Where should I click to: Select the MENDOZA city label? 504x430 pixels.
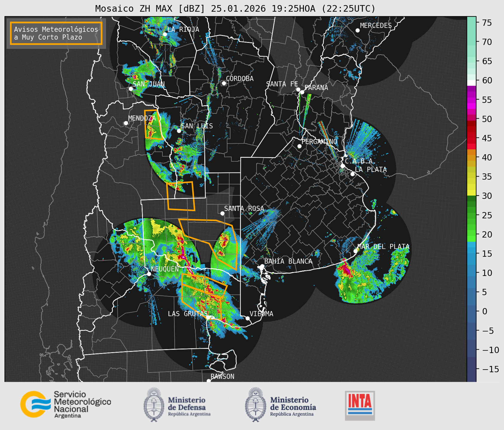[x=142, y=118]
